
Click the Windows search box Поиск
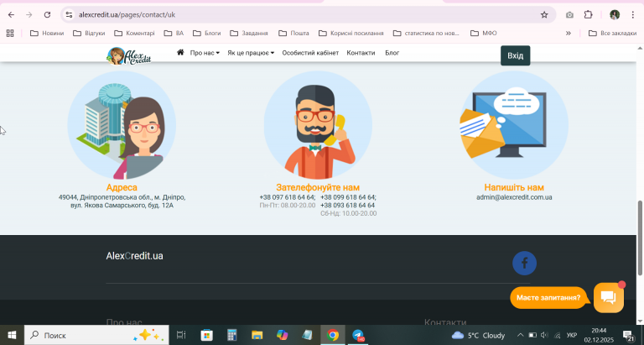96,335
